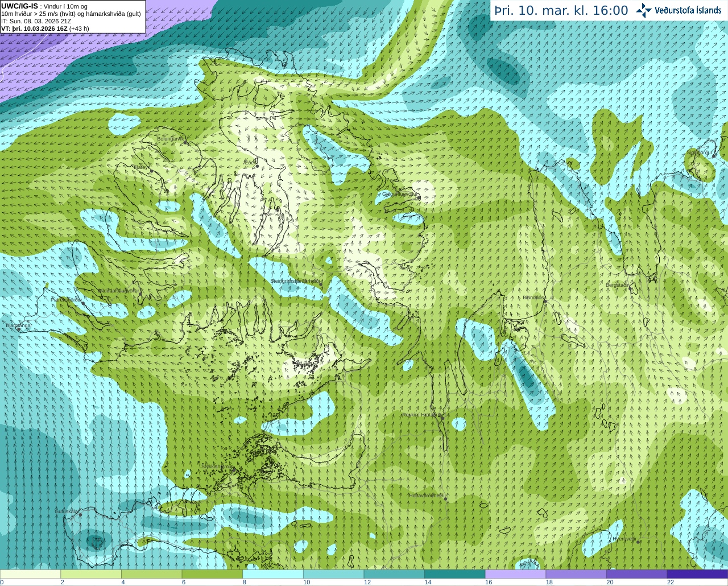Click the 0–2 m/s pale legend swatch

[30, 574]
